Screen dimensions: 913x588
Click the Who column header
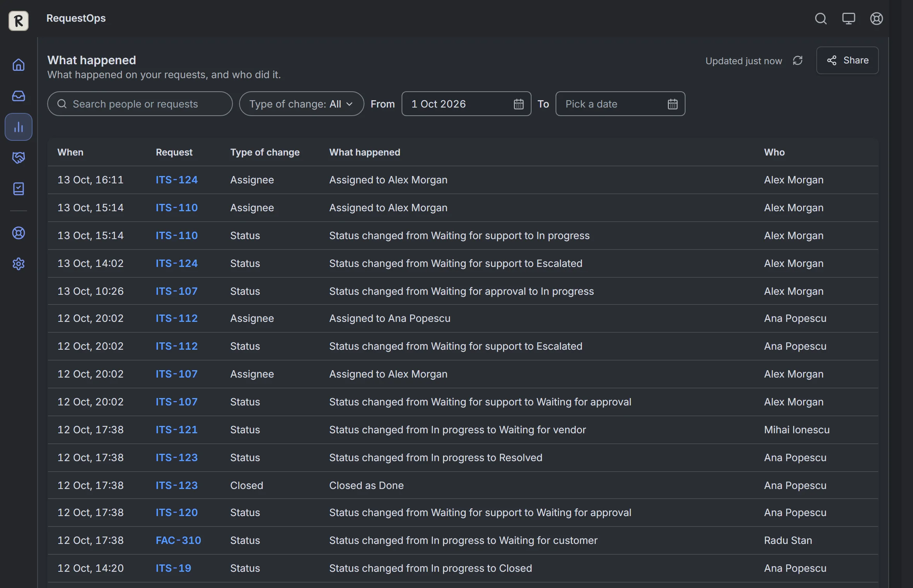point(775,152)
